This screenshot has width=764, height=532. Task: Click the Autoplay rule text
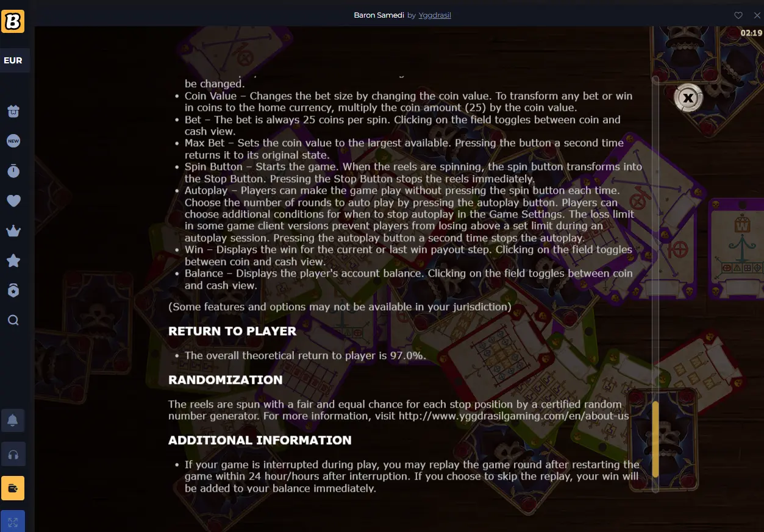[410, 214]
